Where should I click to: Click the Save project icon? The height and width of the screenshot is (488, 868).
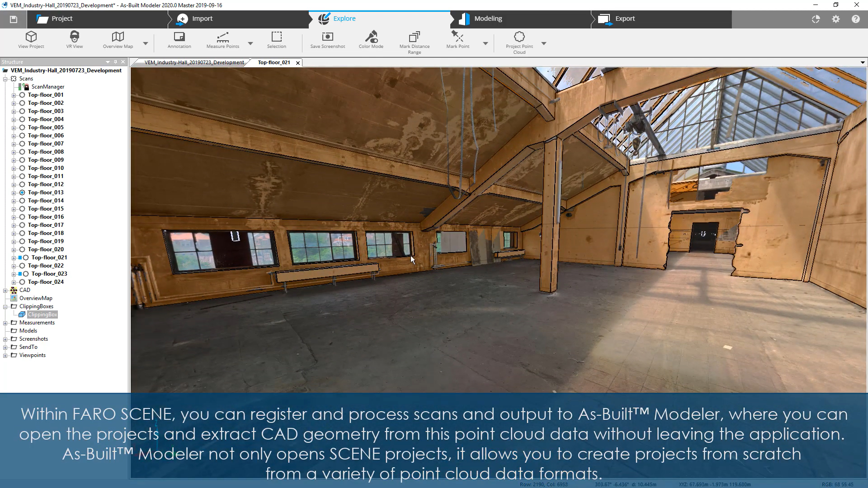point(14,19)
